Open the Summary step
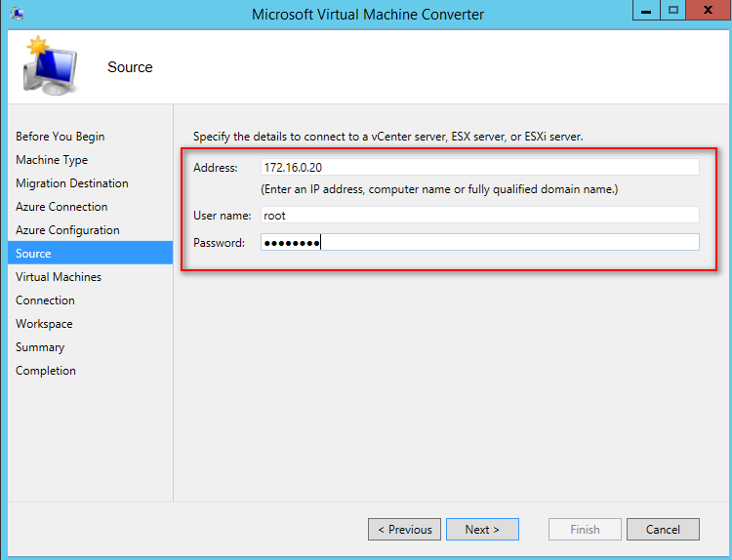The width and height of the screenshot is (732, 560). (40, 347)
